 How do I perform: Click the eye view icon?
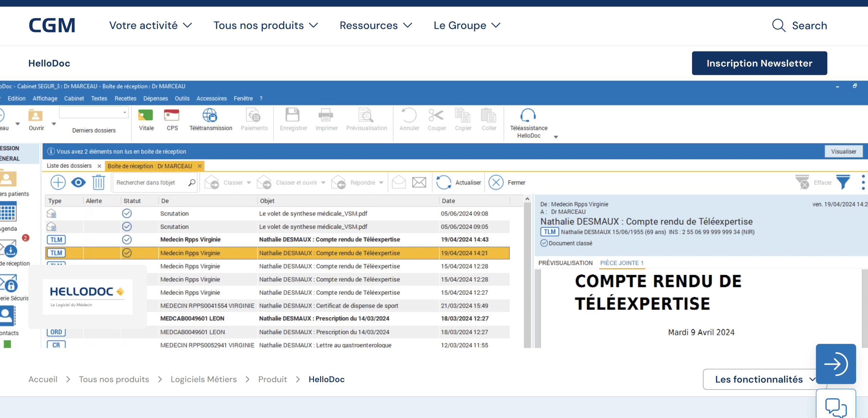78,183
